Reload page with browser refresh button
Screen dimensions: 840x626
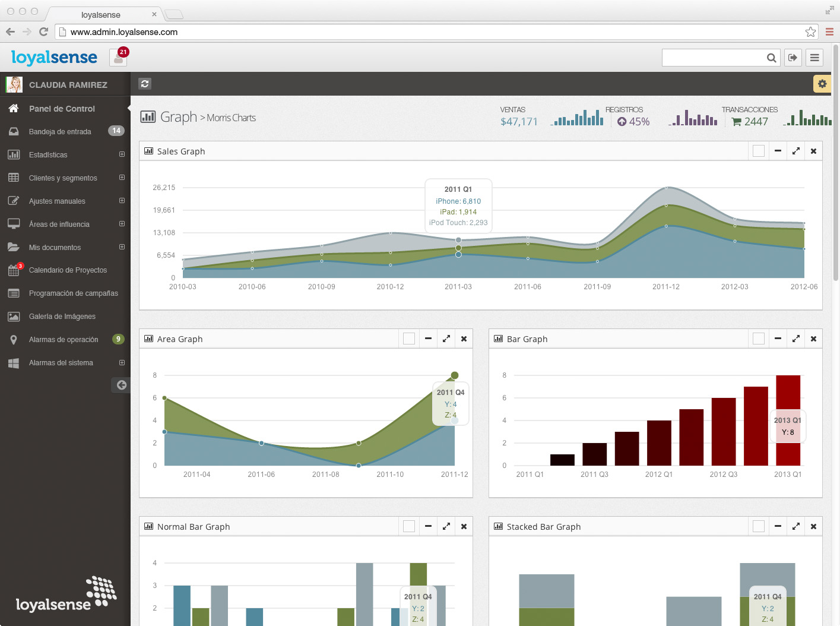[43, 32]
